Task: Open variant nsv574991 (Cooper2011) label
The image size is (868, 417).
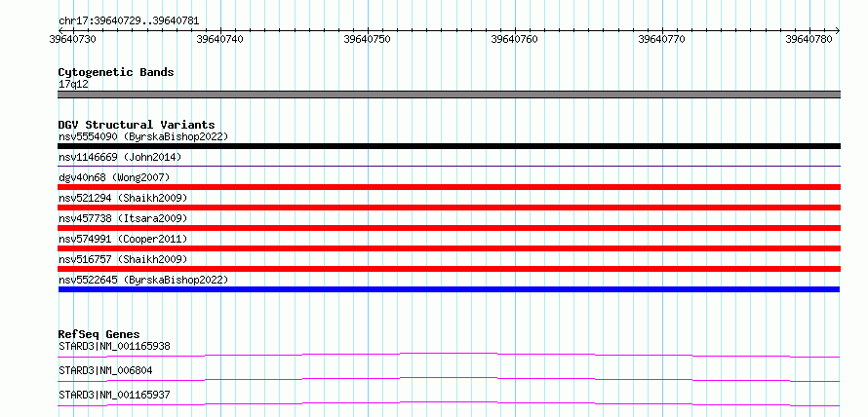Action: click(123, 239)
